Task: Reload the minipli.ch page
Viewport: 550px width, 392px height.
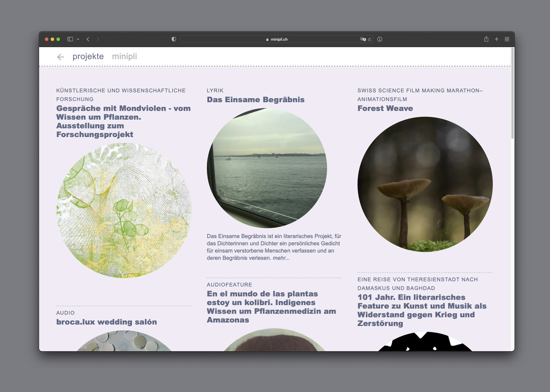Action: pos(370,39)
